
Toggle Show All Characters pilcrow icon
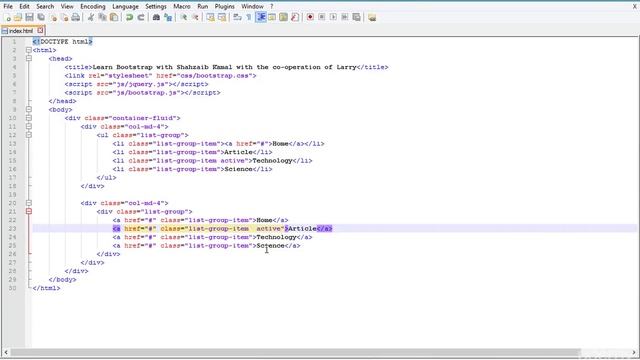pos(249,17)
